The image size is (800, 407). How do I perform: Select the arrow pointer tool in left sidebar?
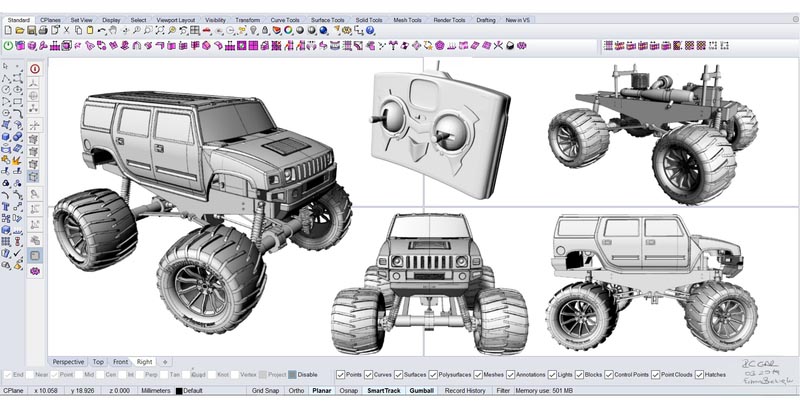(x=5, y=66)
